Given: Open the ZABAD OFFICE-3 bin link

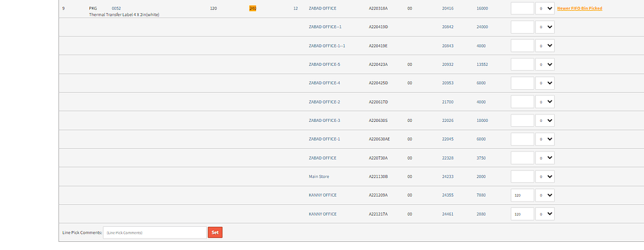Looking at the screenshot, I should [325, 120].
